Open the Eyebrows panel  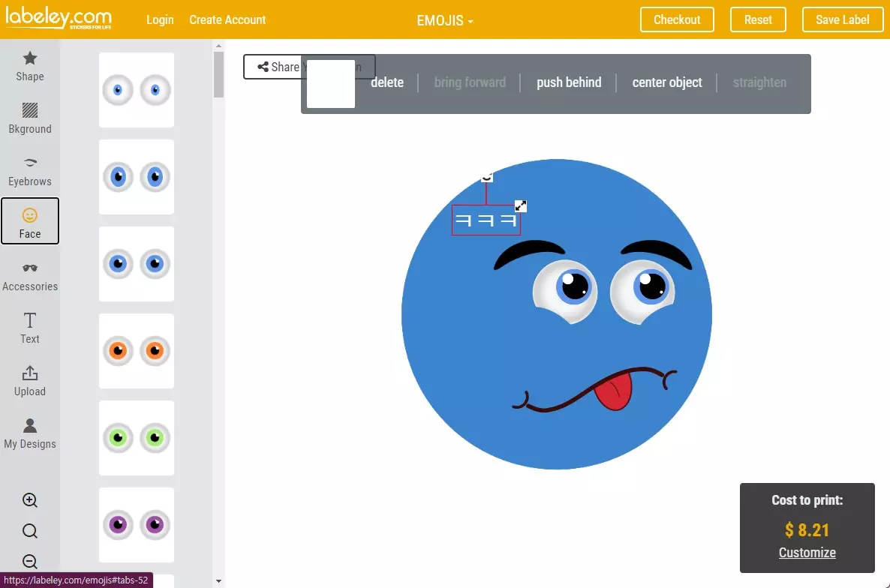click(x=29, y=171)
